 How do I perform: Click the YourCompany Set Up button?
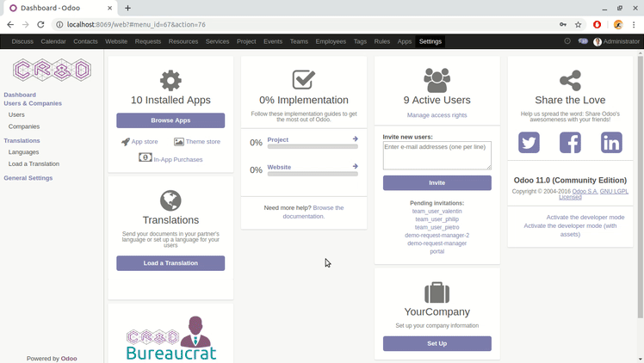[x=437, y=343]
